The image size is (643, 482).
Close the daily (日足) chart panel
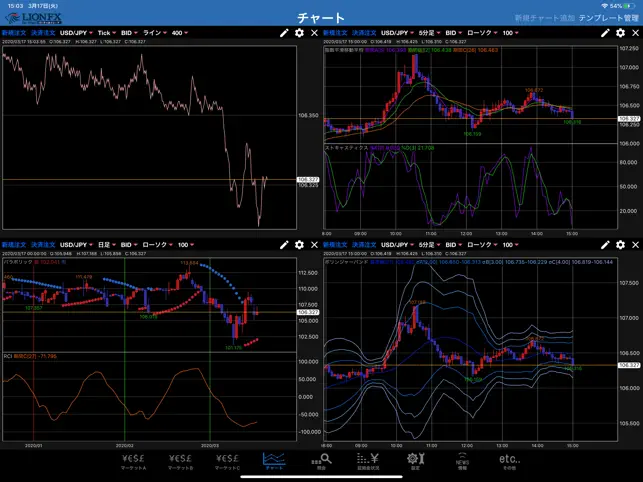[x=314, y=244]
